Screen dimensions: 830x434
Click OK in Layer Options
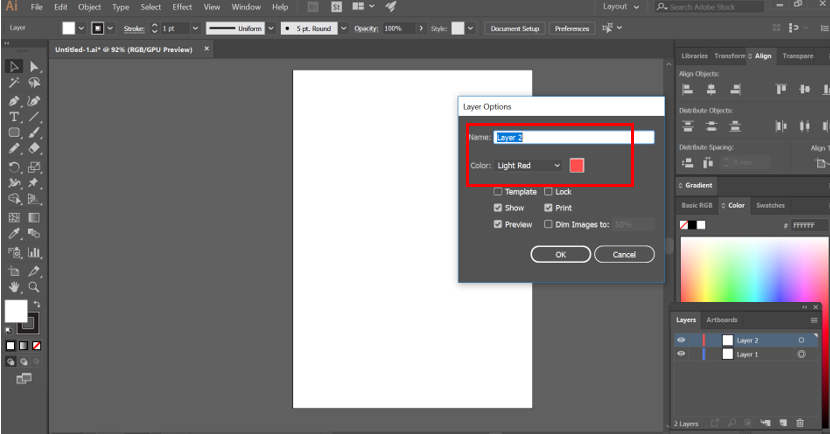click(561, 255)
